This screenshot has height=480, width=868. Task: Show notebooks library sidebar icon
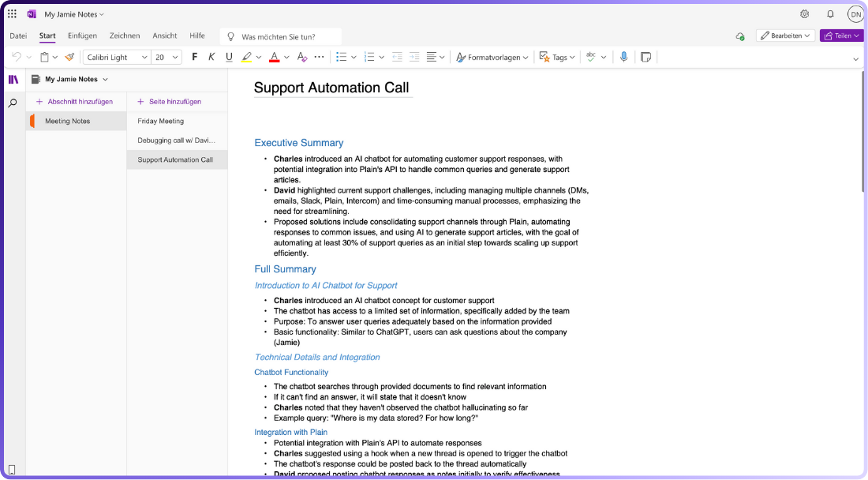tap(13, 80)
